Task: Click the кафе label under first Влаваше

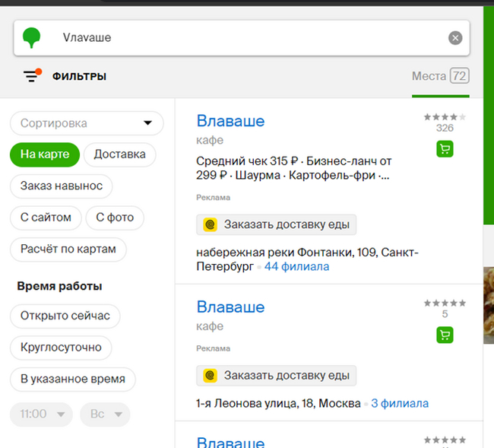Action: tap(210, 140)
